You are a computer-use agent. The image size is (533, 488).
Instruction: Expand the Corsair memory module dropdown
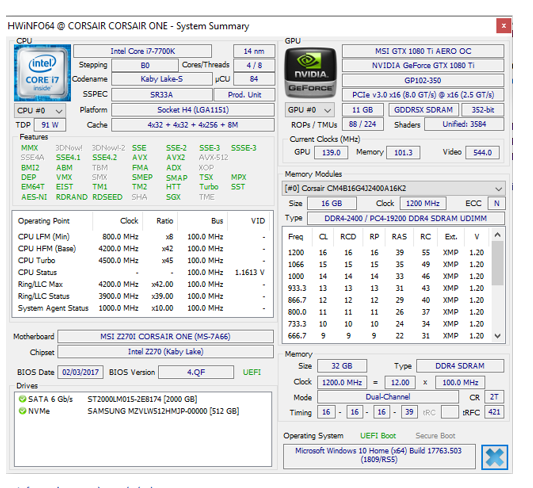tap(393, 188)
